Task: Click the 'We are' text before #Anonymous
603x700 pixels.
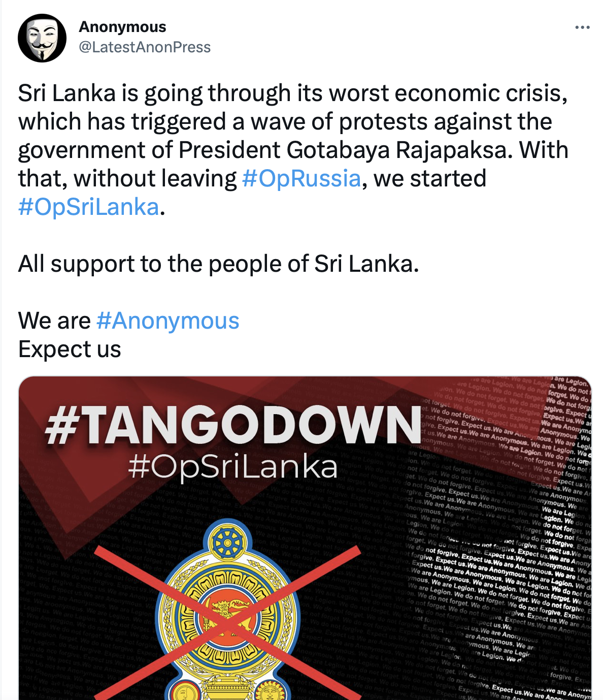Action: (54, 321)
